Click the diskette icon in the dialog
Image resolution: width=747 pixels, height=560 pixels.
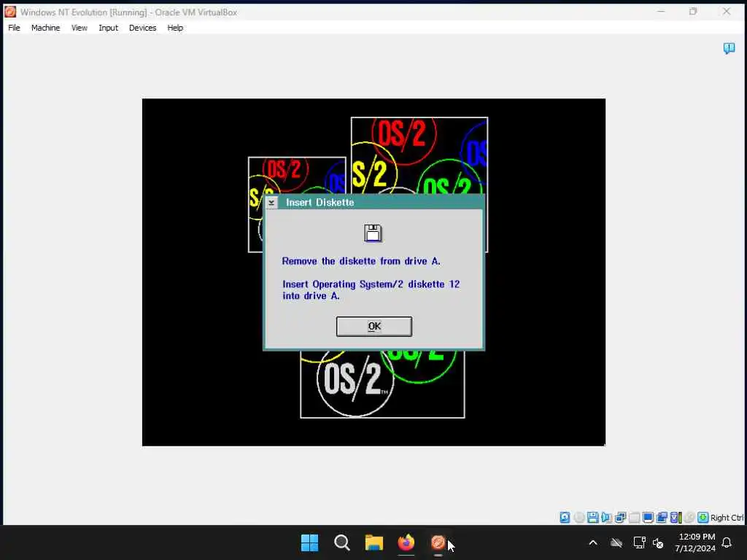(x=373, y=233)
